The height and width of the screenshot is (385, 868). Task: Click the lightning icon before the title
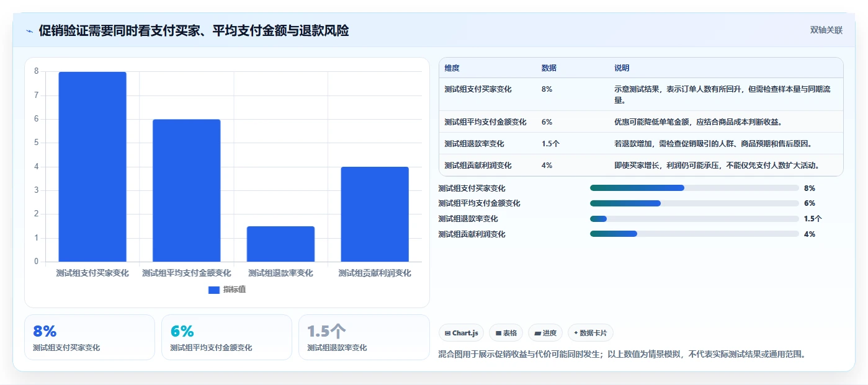point(29,31)
